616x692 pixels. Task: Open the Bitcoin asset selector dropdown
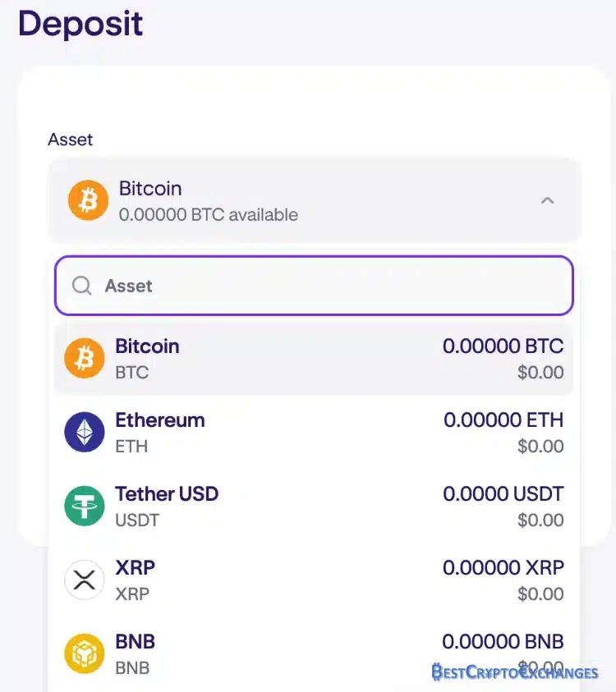point(315,200)
